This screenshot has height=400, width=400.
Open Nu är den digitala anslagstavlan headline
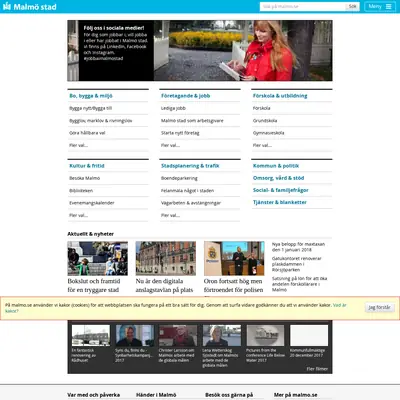(164, 286)
